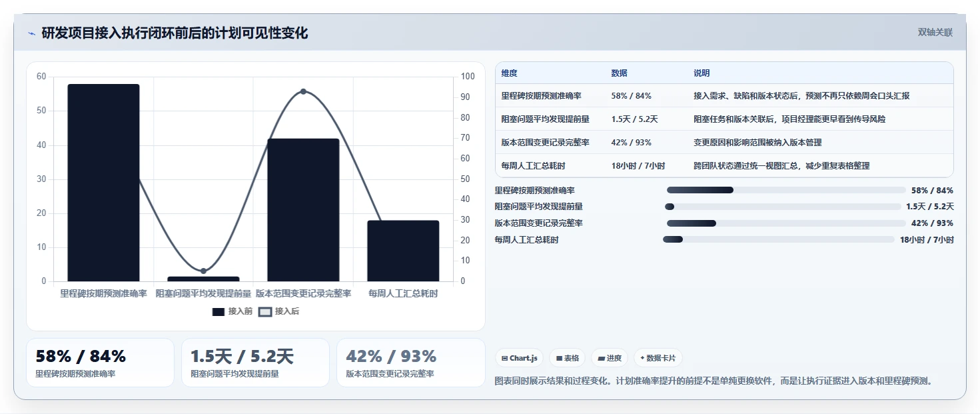Select the tiny 阻塞问题平均发现提前量 bar

[203, 279]
